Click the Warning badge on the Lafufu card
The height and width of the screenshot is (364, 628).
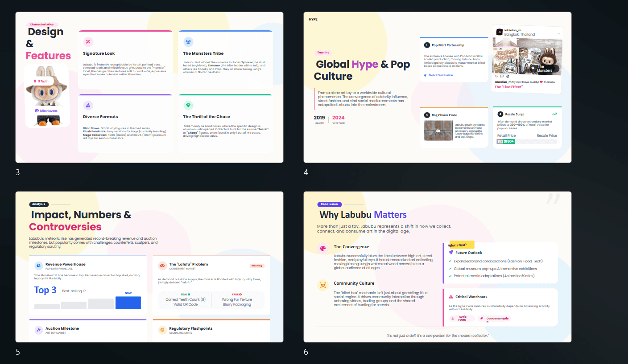[257, 266]
